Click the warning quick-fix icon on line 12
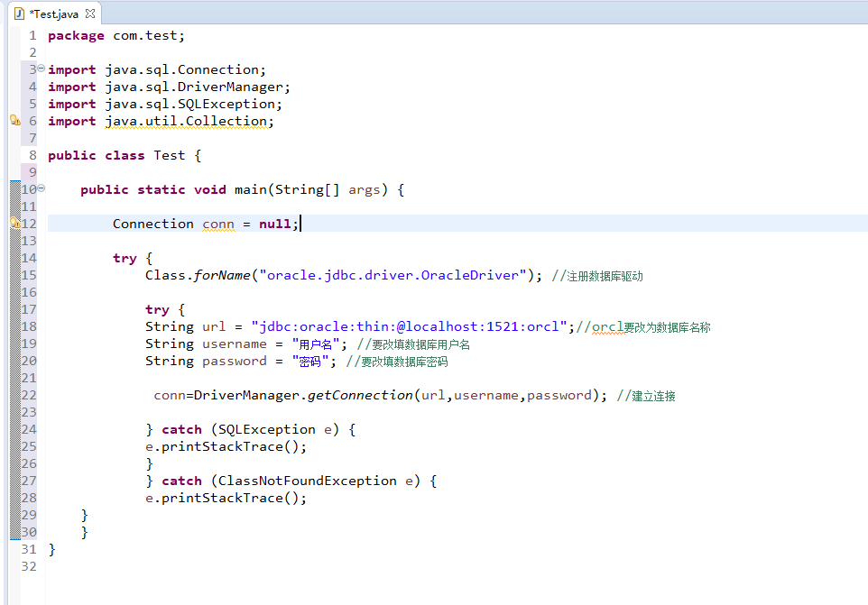 [15, 223]
